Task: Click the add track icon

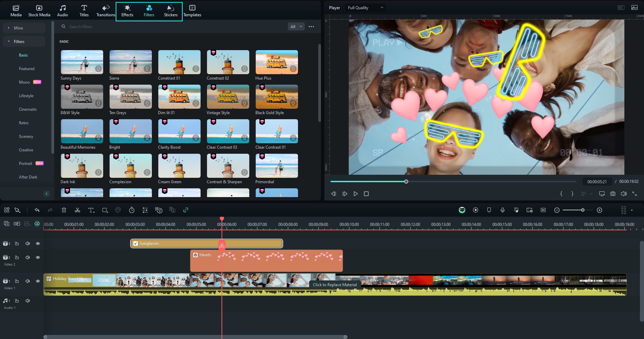Action: pos(6,224)
